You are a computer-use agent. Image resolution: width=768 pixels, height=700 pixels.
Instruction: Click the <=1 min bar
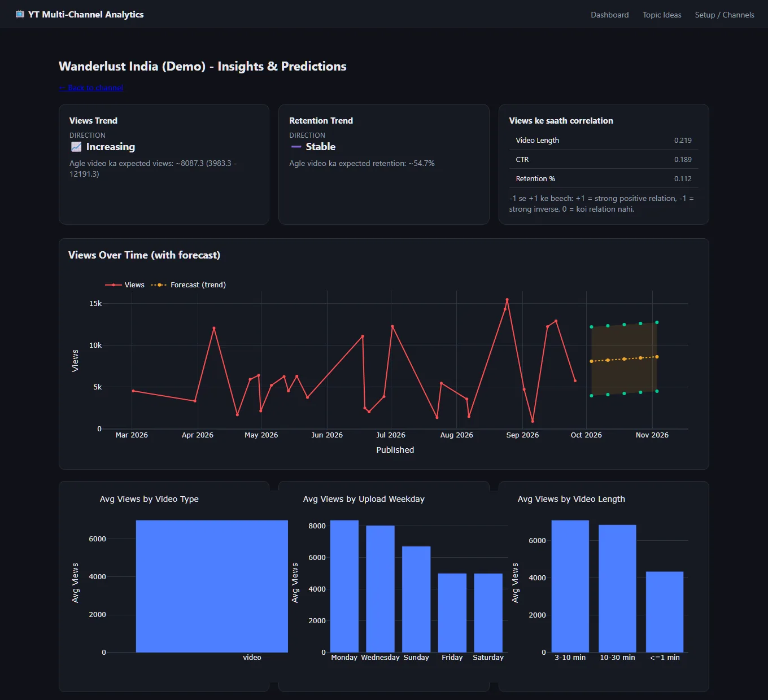(x=665, y=612)
